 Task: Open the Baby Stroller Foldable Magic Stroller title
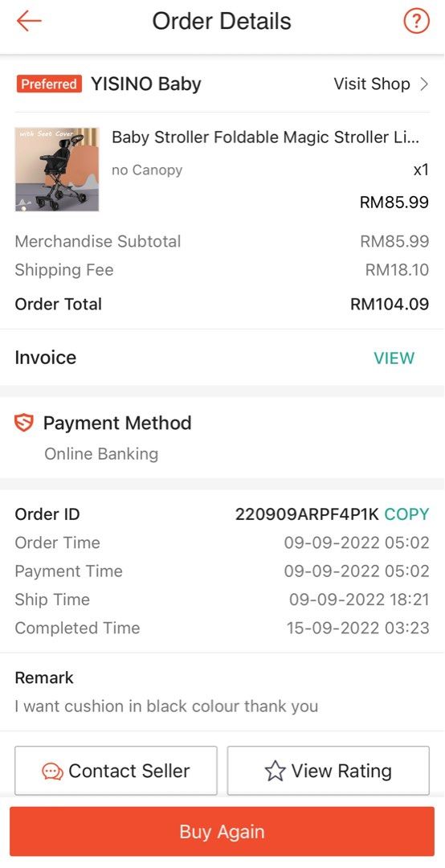(266, 137)
